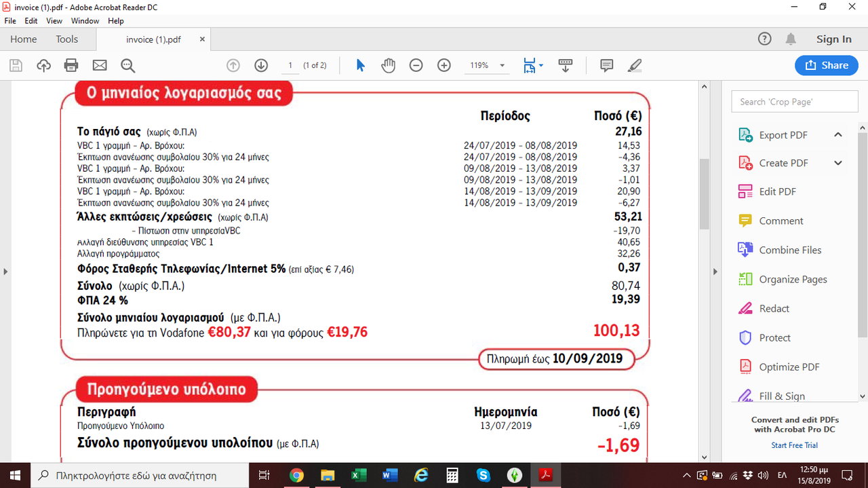The image size is (868, 488).
Task: Click the scrolling mode read icon
Action: click(565, 65)
